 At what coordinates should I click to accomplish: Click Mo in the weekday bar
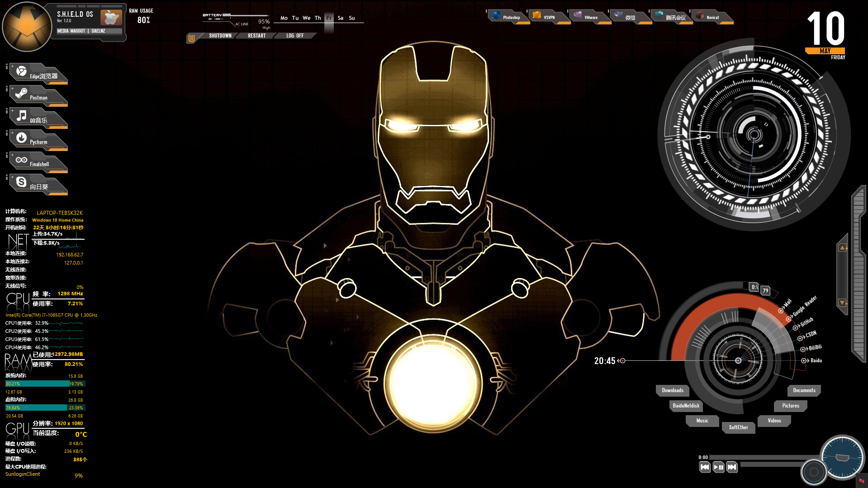(x=284, y=18)
